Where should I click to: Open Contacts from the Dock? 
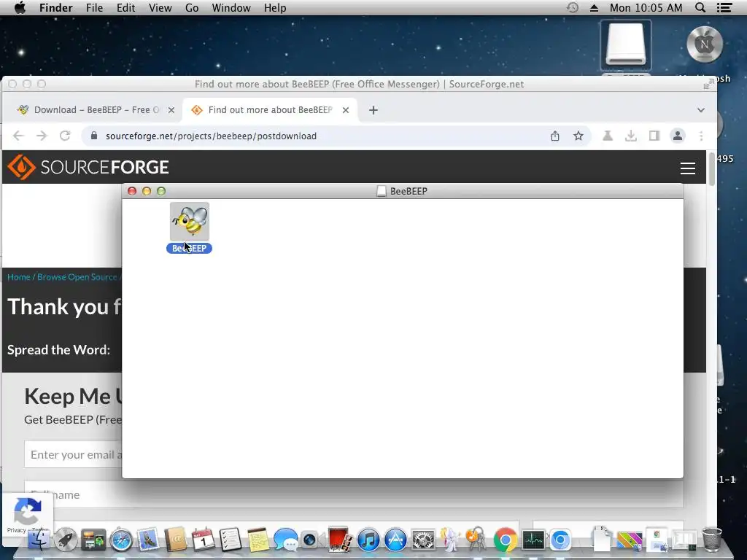pos(175,540)
